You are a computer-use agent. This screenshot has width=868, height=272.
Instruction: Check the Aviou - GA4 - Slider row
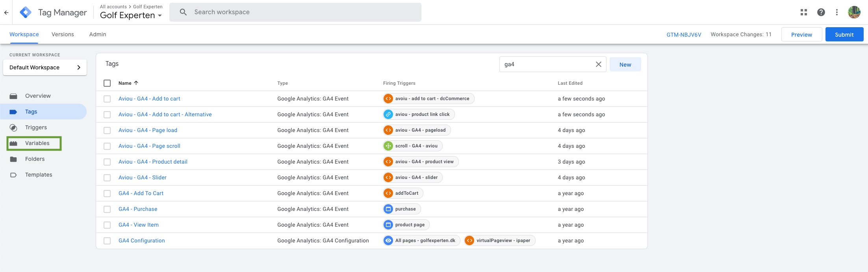(x=107, y=178)
